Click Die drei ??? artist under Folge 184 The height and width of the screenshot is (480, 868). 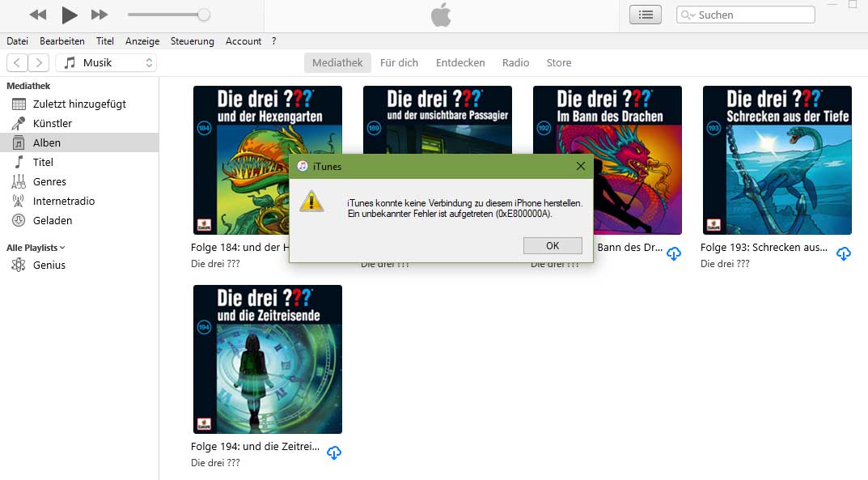coord(215,264)
